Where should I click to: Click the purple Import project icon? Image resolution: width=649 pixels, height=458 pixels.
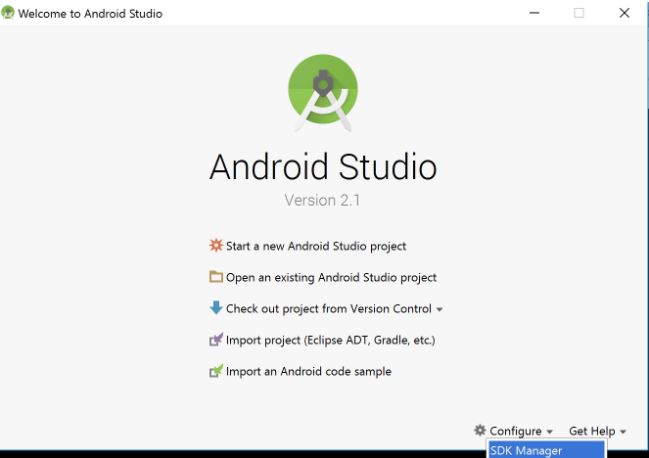click(216, 339)
